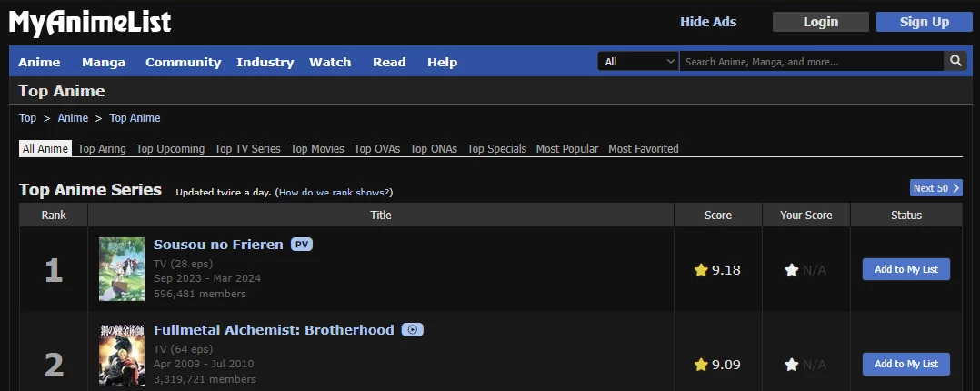The height and width of the screenshot is (391, 980).
Task: Add Fullmetal Alchemist: Brotherhood to My List
Action: (x=906, y=364)
